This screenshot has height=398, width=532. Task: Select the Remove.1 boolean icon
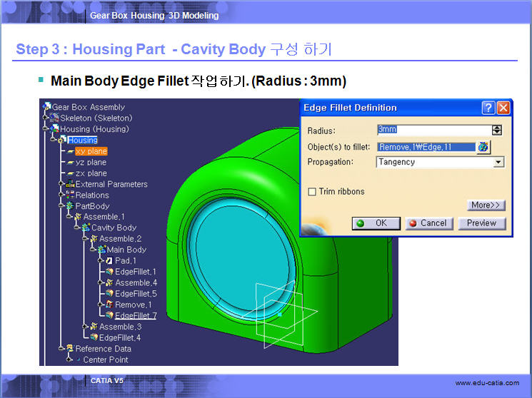[109, 305]
